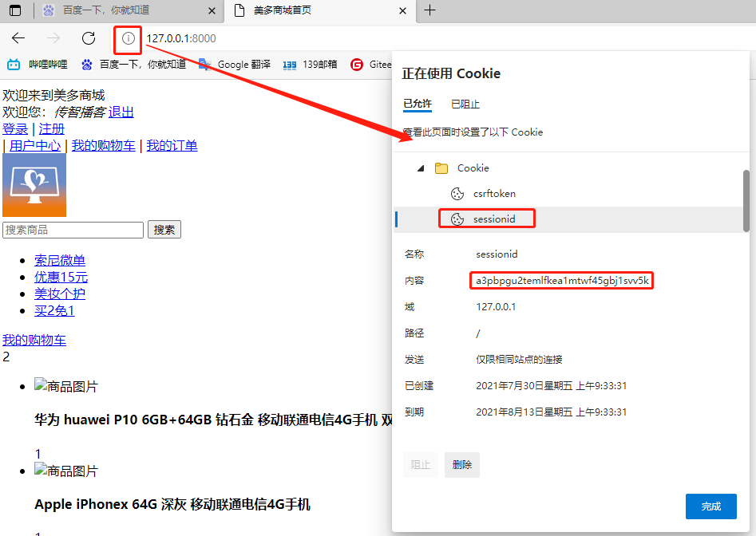Open site information icon in address bar

click(128, 38)
